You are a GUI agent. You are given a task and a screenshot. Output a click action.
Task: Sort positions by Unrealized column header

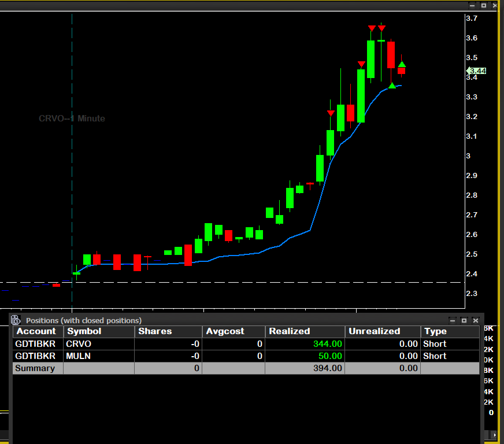(x=383, y=331)
